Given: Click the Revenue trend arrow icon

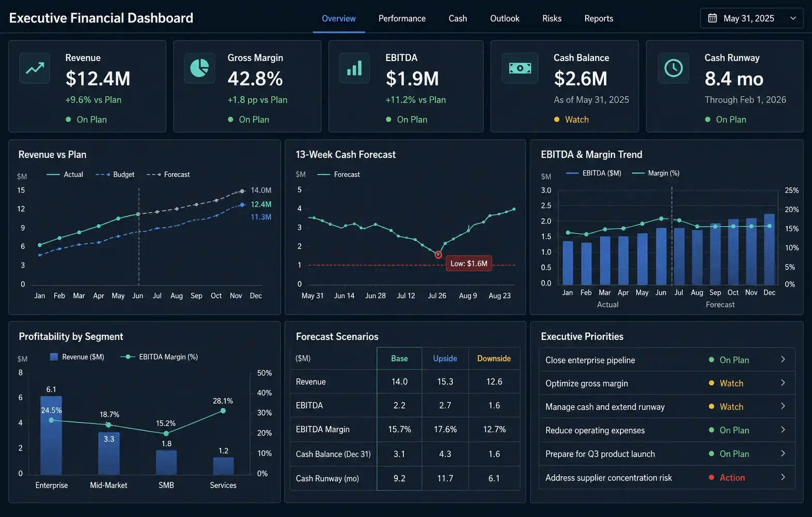Looking at the screenshot, I should 35,68.
